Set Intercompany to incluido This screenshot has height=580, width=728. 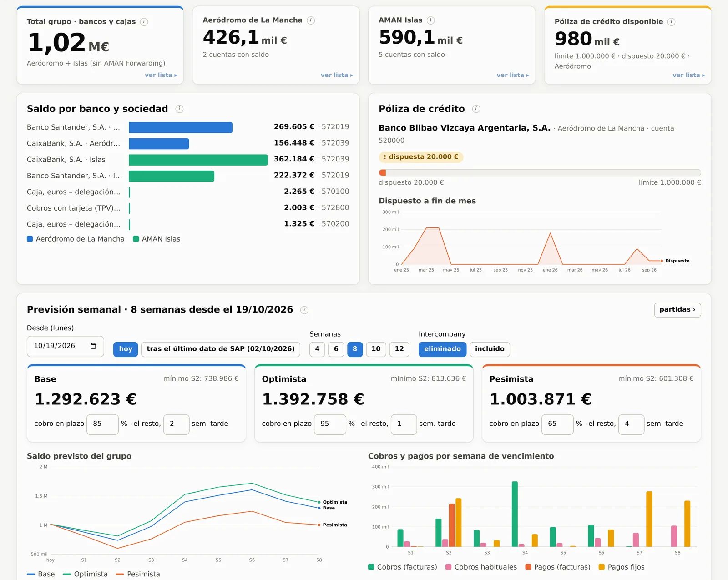point(490,349)
